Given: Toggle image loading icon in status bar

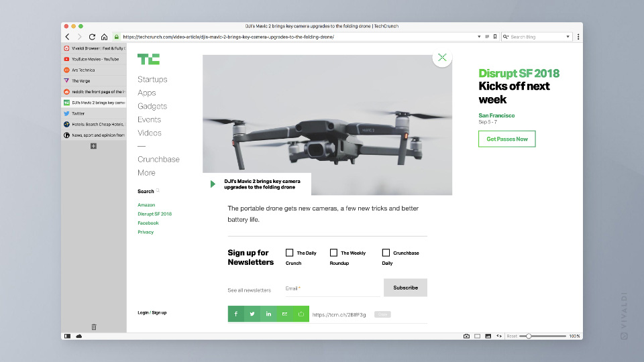Looking at the screenshot, I should 488,336.
